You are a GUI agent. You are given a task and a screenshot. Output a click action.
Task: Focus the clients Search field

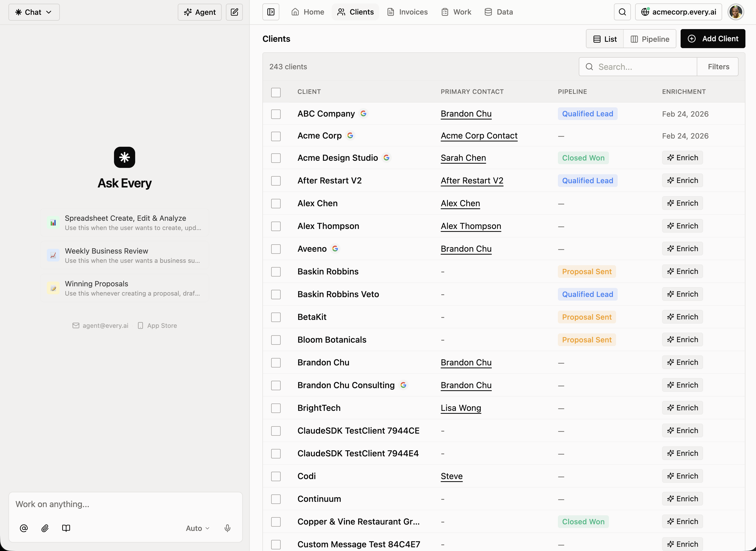pyautogui.click(x=638, y=67)
